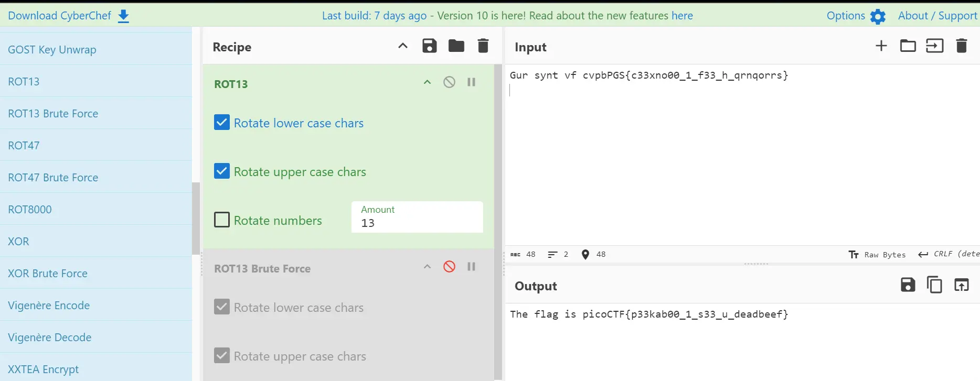Click the operations list scrollbar thumb
Screen dimensions: 980x381
pyautogui.click(x=196, y=218)
